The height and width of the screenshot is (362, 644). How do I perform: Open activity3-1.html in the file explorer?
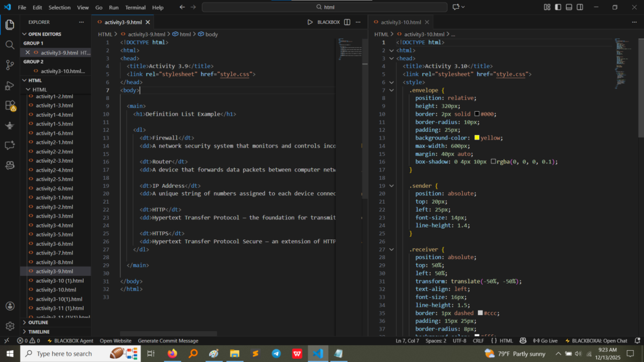54,197
